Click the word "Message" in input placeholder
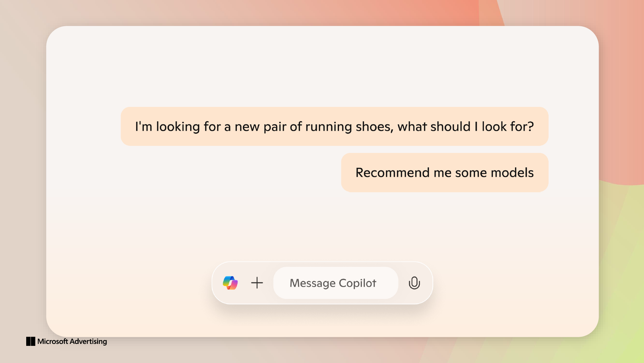The height and width of the screenshot is (363, 644). (x=312, y=283)
